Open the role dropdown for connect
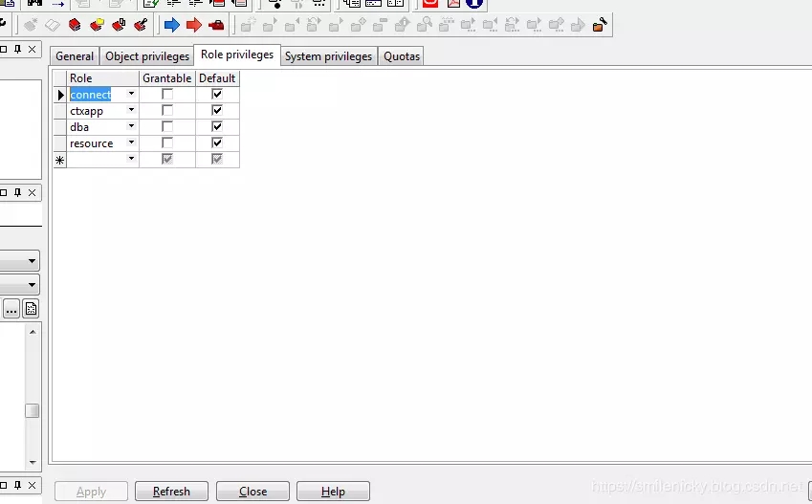This screenshot has height=504, width=812. point(131,95)
